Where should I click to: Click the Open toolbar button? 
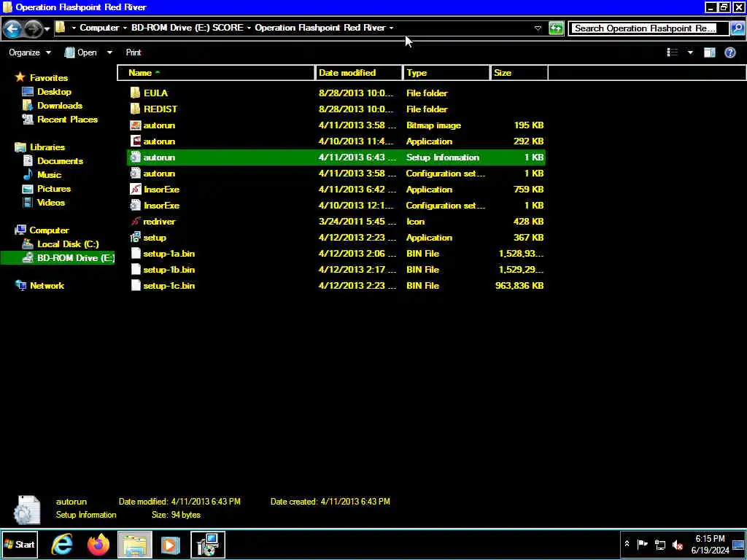point(81,52)
